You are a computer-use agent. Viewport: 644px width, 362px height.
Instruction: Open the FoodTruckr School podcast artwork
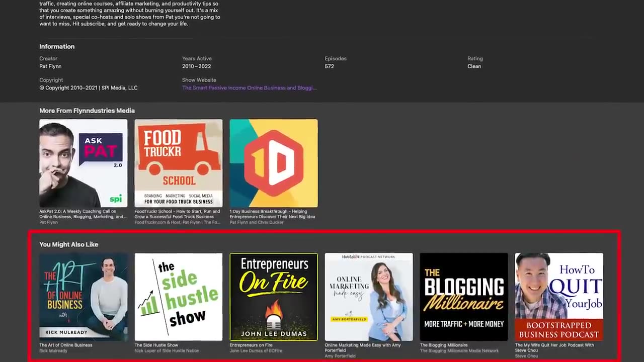179,163
